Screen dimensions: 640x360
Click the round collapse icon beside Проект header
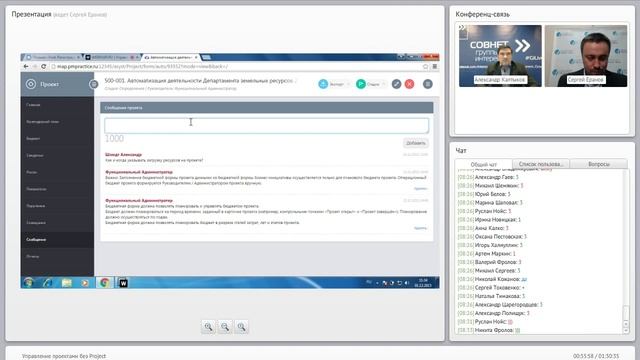point(93,84)
